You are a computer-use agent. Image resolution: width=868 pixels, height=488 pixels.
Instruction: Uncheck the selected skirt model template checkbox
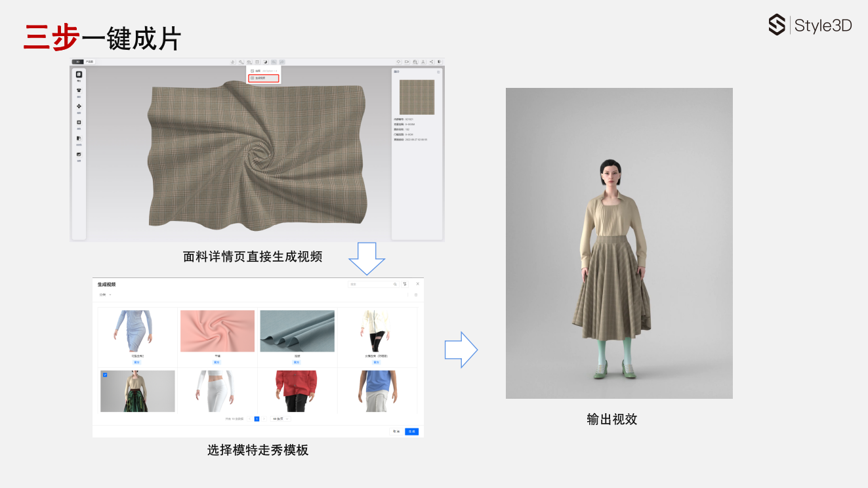[105, 375]
